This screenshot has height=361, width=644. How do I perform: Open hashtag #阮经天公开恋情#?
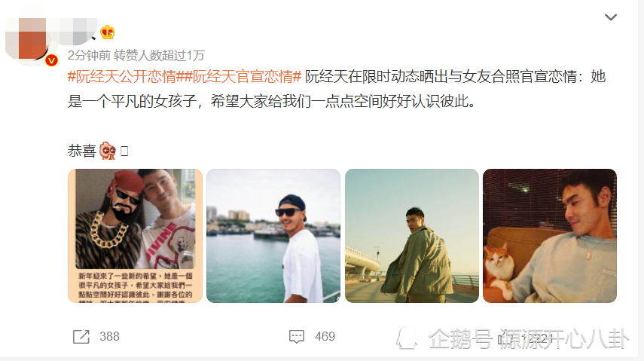pyautogui.click(x=122, y=76)
